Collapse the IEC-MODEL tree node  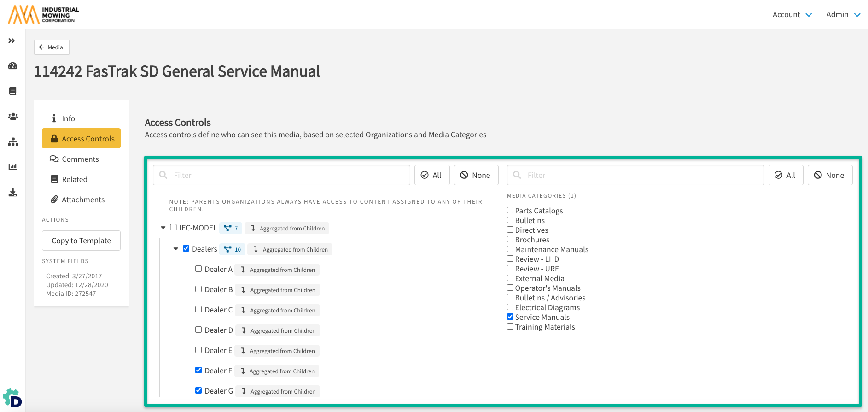click(163, 228)
